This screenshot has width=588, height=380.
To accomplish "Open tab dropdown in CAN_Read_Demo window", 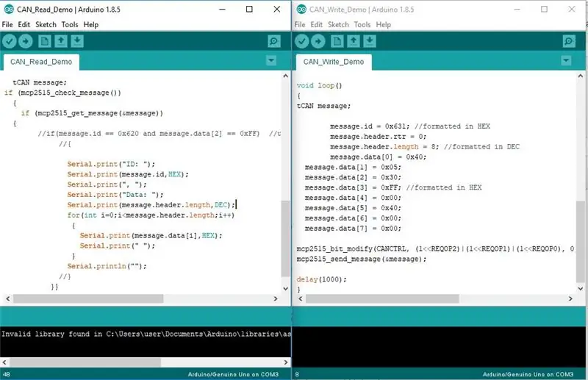I will click(271, 60).
